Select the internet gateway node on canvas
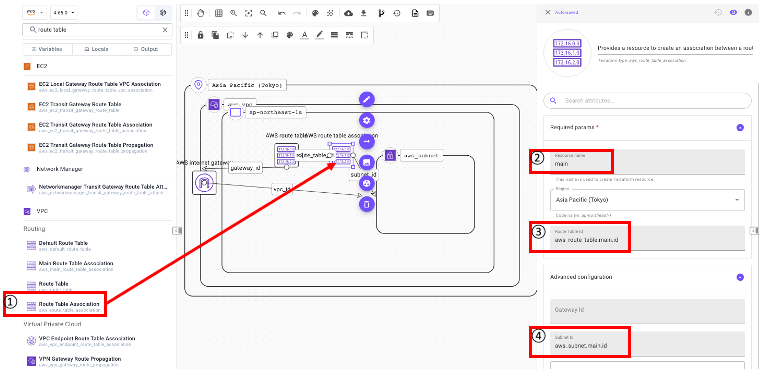The width and height of the screenshot is (760, 376). pos(204,183)
